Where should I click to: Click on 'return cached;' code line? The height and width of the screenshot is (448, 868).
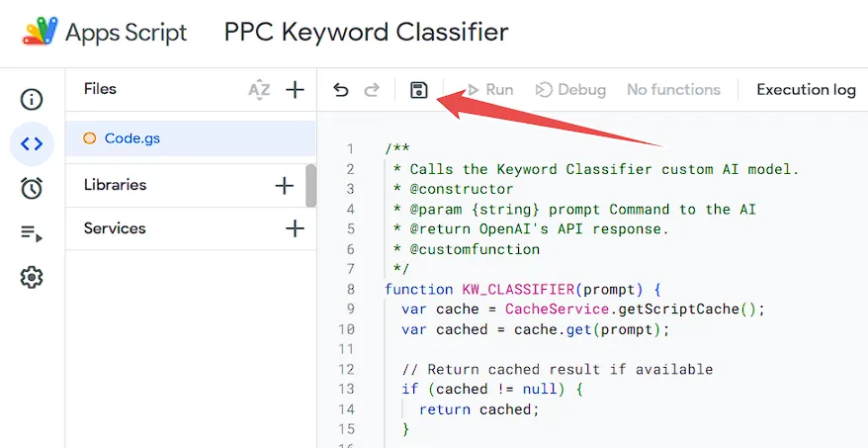pos(478,409)
